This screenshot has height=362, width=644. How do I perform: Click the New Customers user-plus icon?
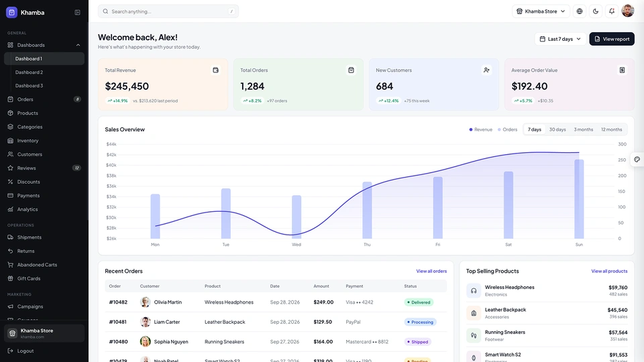487,70
